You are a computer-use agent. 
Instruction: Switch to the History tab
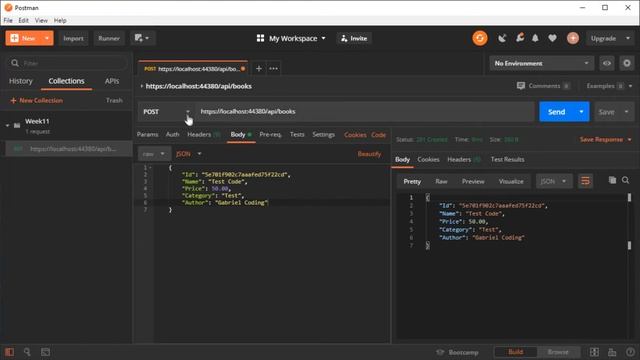20,81
